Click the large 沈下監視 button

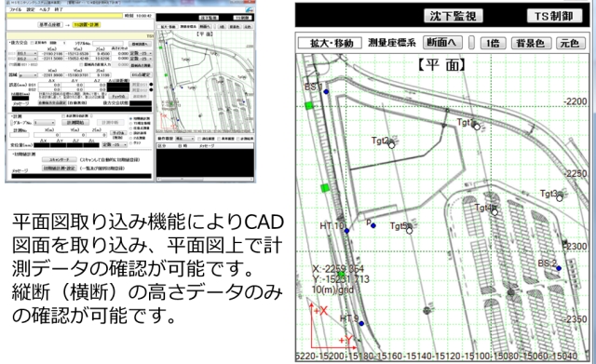pos(454,16)
